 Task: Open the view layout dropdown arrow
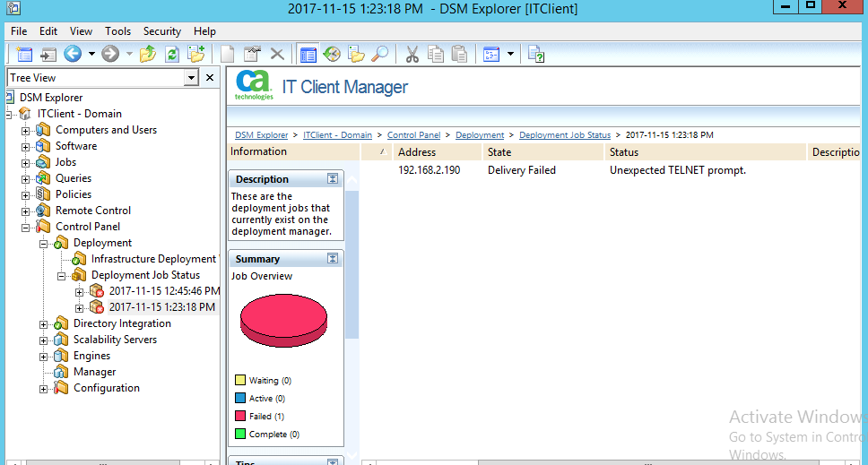pos(510,54)
